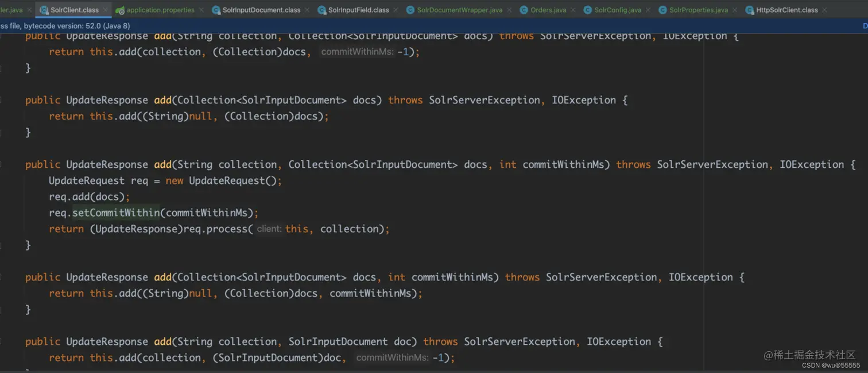
Task: Close the SolrClient.class tab
Action: point(106,10)
